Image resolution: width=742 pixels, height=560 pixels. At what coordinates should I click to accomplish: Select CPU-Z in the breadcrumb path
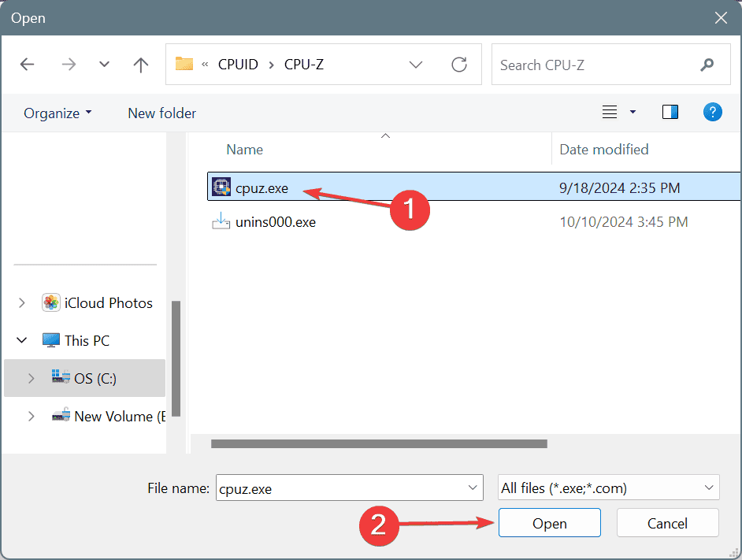(304, 65)
